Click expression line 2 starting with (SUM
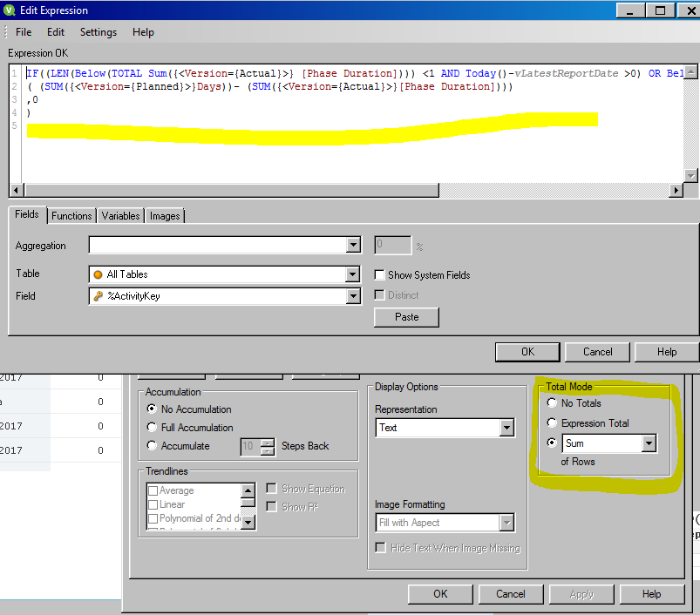The image size is (700, 615). [x=269, y=86]
